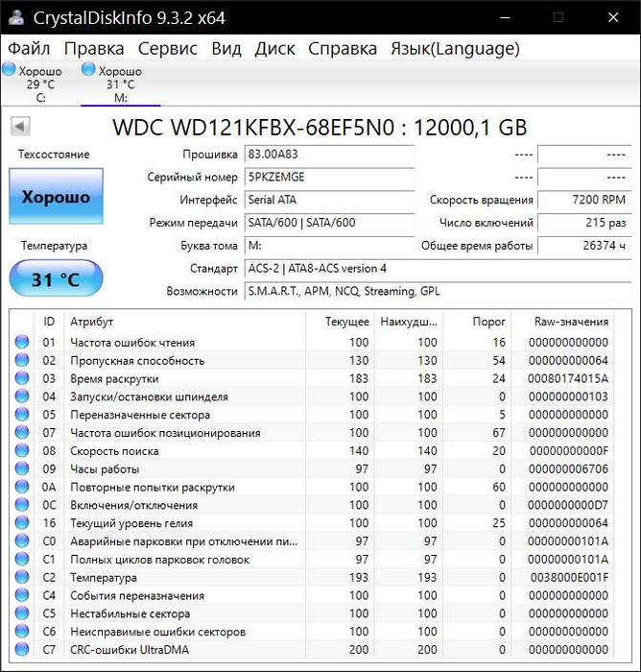
Task: Click the Текущее column header
Action: coord(340,322)
